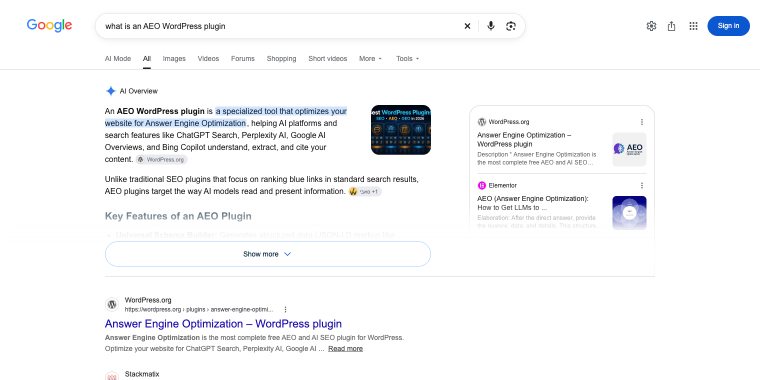
Task: Click the wordpress.org plugins URL breadcrumb
Action: (x=199, y=309)
